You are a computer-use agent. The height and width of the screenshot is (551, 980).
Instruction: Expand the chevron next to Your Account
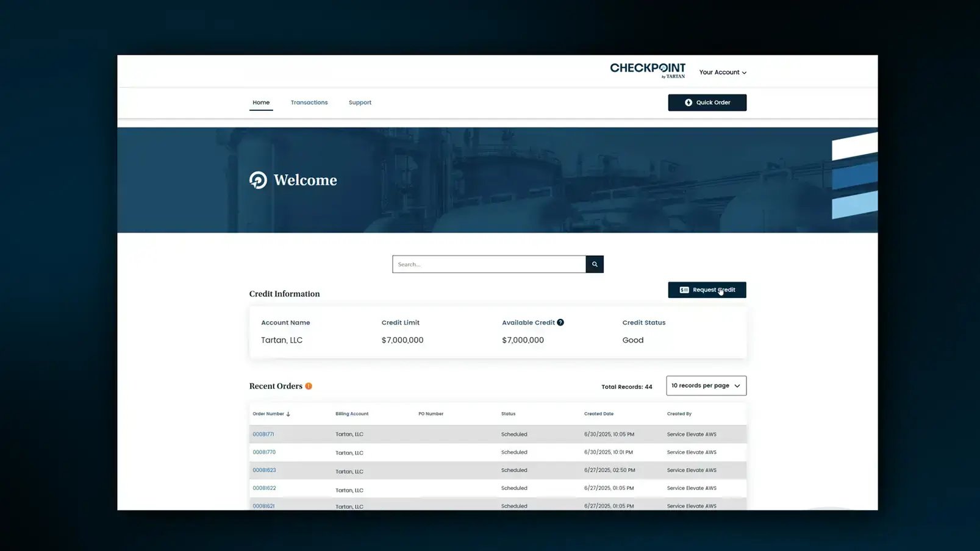pyautogui.click(x=744, y=72)
